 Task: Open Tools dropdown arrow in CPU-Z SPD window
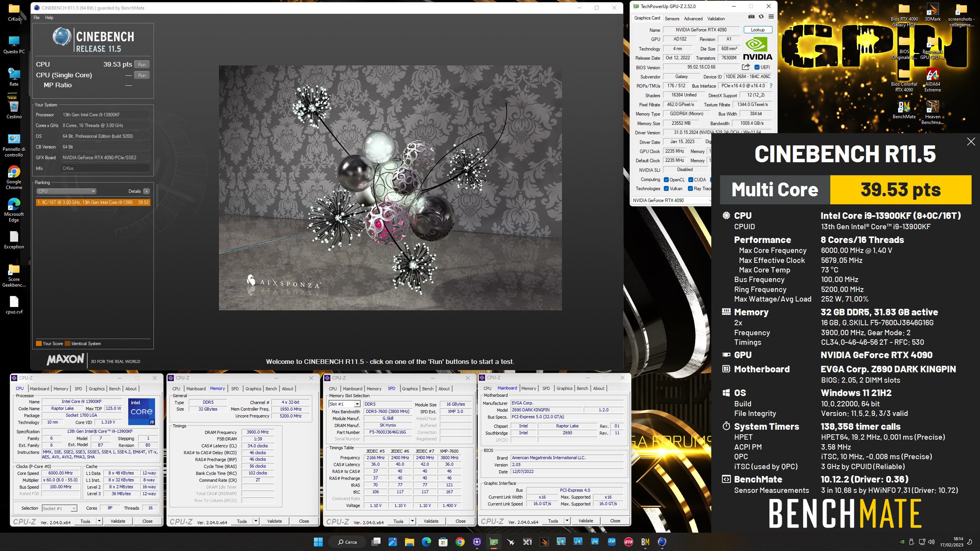point(412,521)
